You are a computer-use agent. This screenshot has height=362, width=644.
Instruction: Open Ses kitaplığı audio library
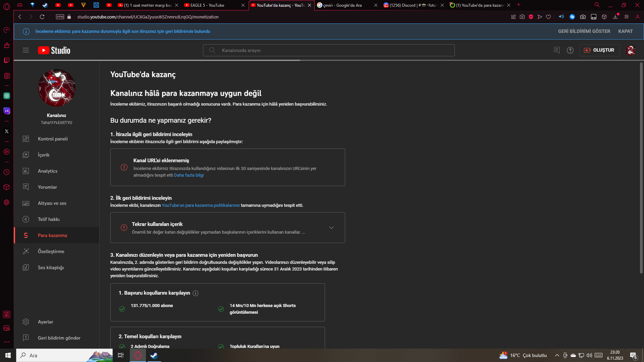[51, 267]
